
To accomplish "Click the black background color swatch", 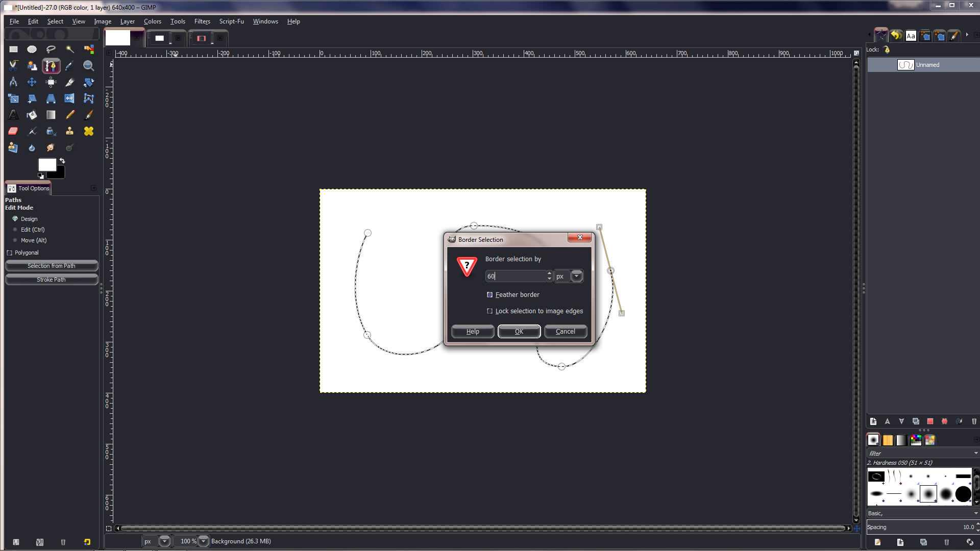I will click(x=59, y=174).
